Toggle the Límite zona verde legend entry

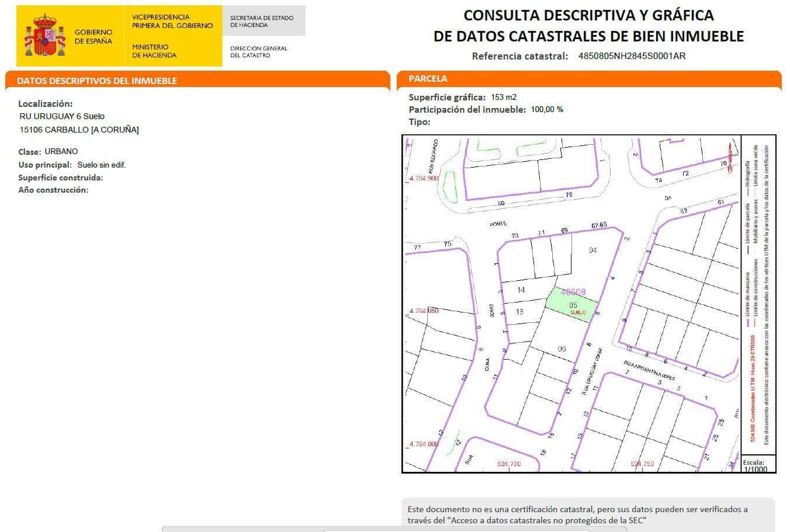tap(757, 171)
